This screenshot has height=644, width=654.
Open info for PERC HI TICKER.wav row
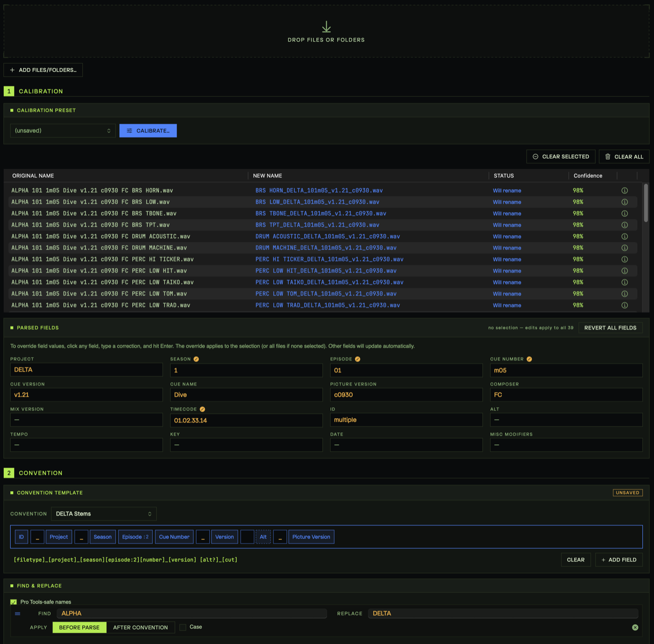(x=625, y=259)
